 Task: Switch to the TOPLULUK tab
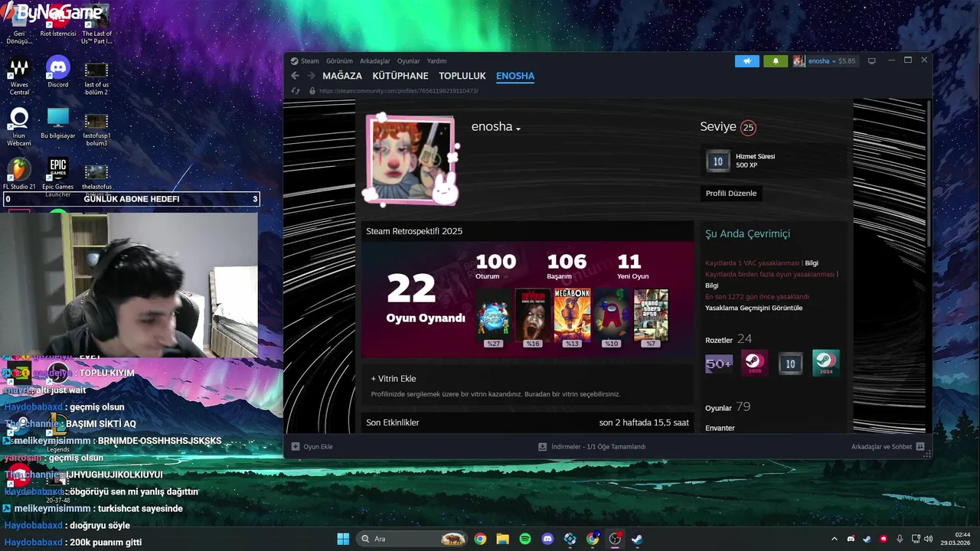(x=462, y=76)
